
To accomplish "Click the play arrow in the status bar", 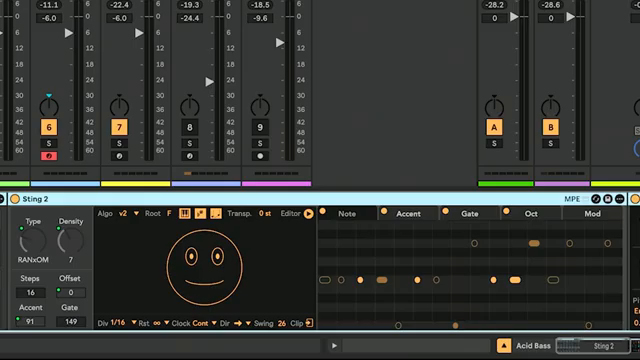I will tap(334, 346).
